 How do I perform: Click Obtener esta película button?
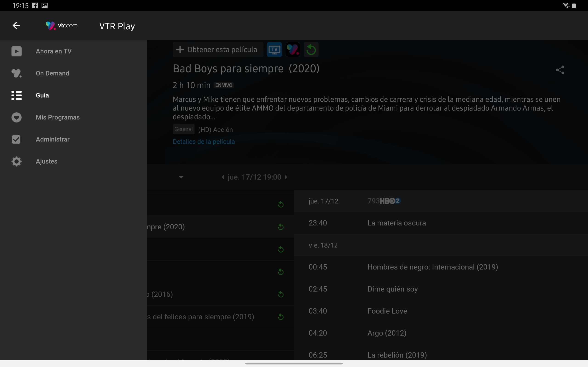click(218, 50)
